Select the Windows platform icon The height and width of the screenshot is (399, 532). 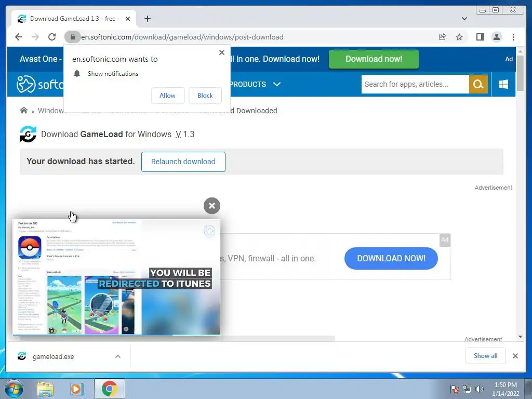503,84
